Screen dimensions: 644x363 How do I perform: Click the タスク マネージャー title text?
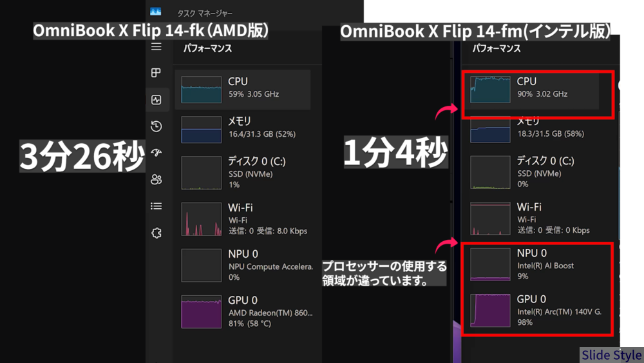point(205,14)
